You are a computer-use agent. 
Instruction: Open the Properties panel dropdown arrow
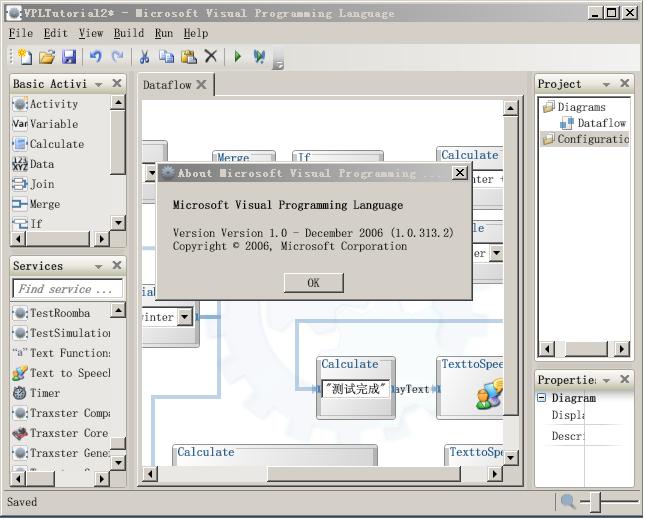click(606, 380)
